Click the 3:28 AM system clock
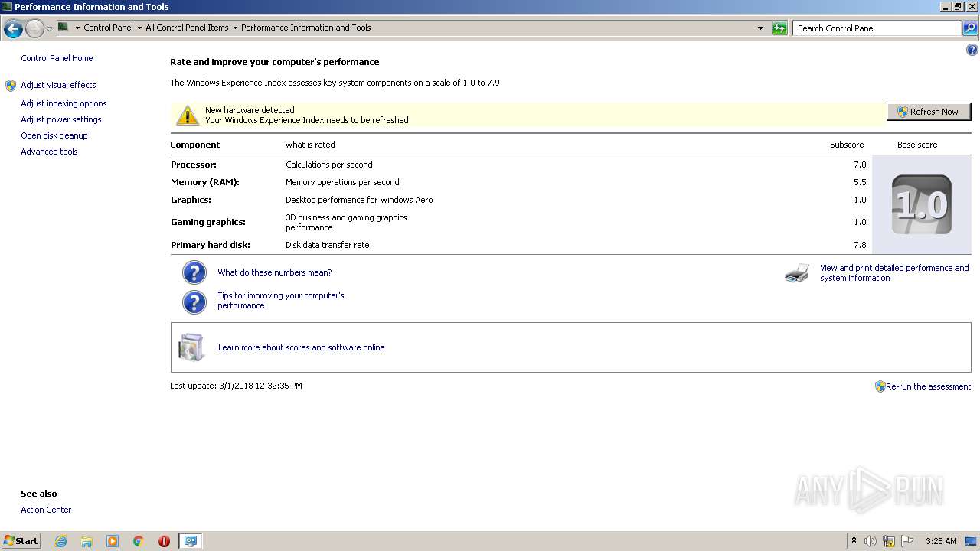 point(941,541)
